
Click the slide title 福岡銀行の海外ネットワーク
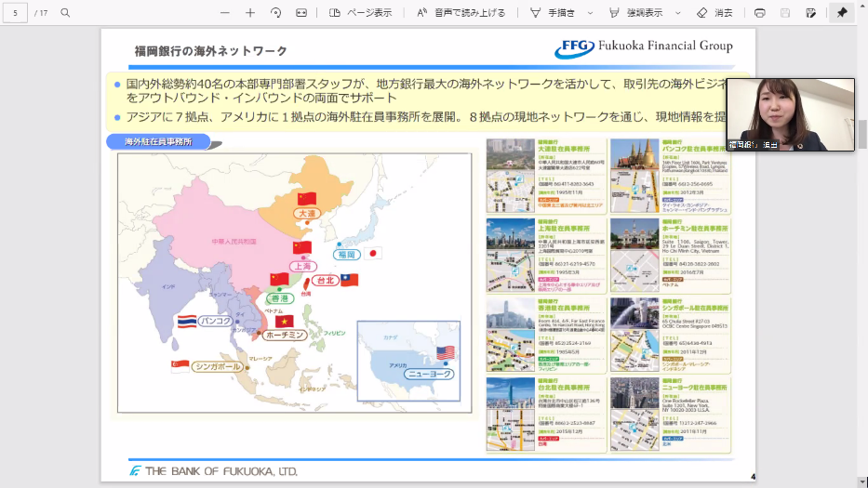point(211,51)
